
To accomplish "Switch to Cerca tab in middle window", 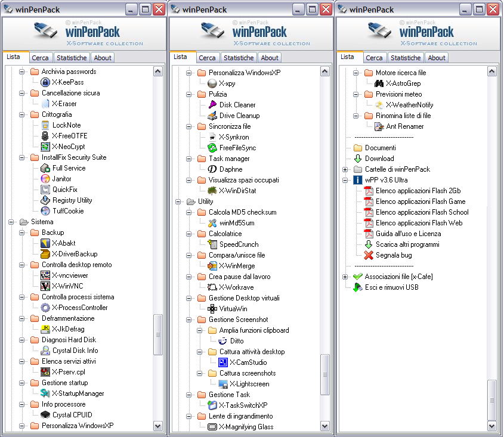I will 207,58.
